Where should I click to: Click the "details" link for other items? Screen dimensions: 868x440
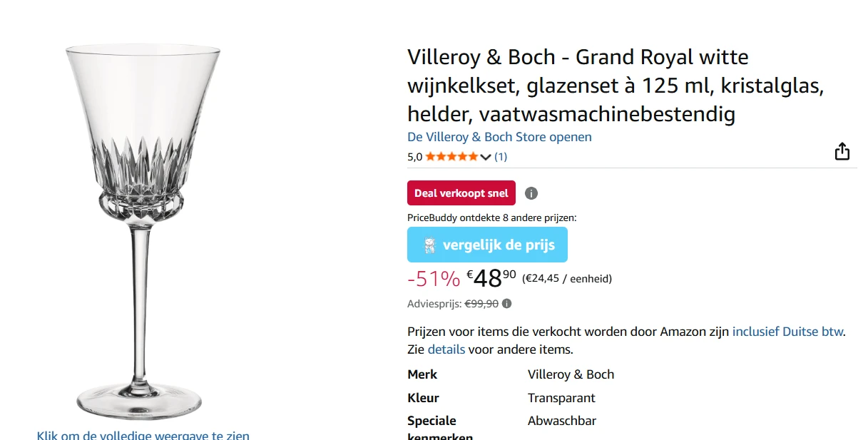tap(446, 349)
